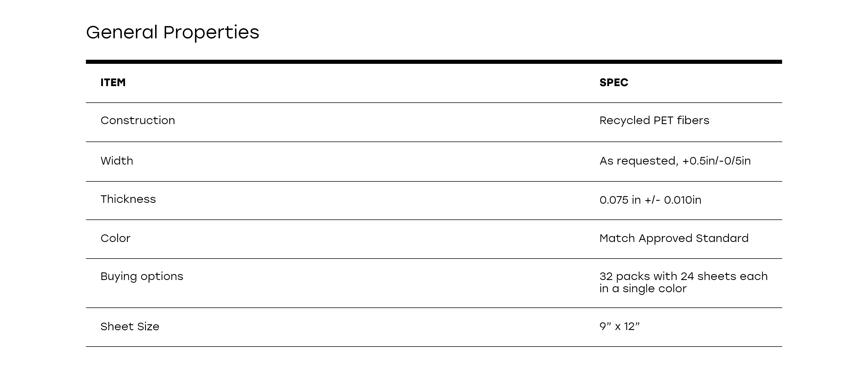Select the ITEM column header

(x=113, y=83)
